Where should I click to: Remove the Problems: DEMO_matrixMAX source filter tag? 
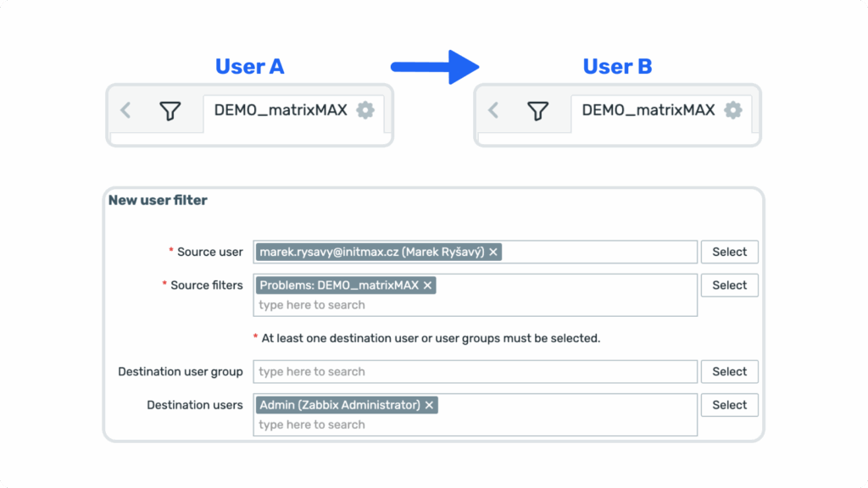[428, 286]
